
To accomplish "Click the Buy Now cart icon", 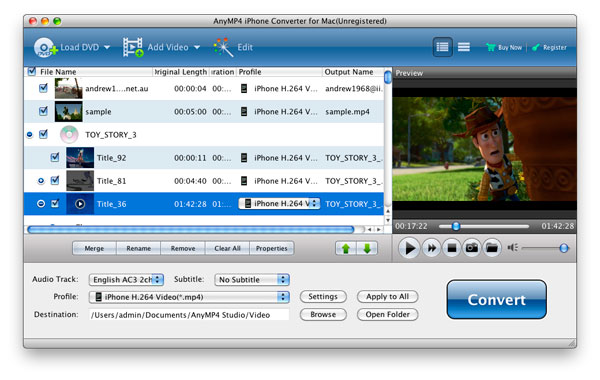I will pos(490,47).
